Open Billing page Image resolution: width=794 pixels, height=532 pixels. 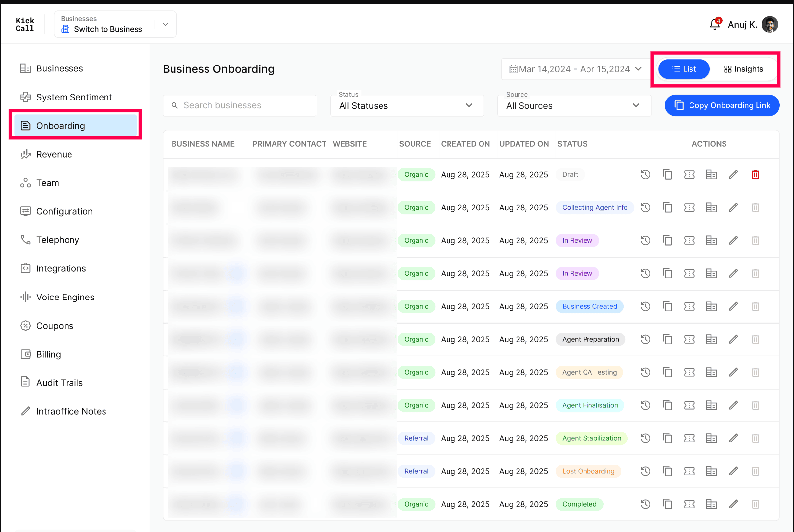tap(75, 354)
